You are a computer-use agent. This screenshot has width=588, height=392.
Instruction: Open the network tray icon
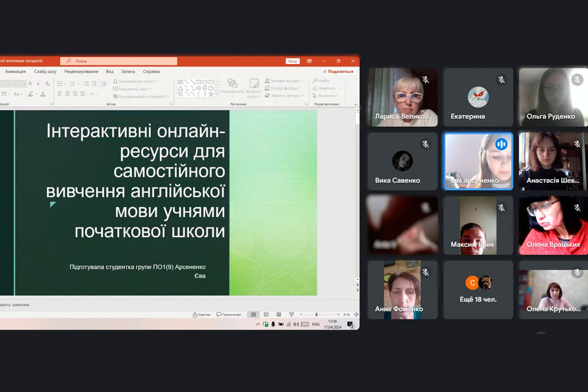click(288, 325)
